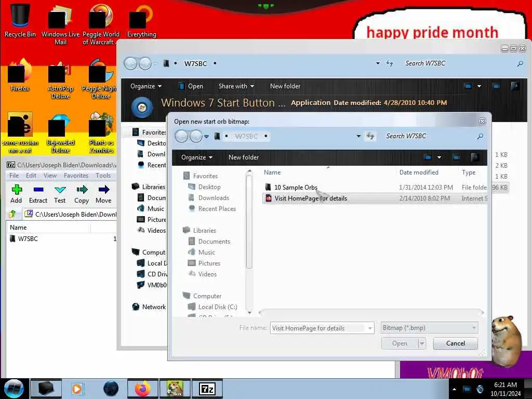The image size is (532, 399).
Task: Expand the Open button dropdown arrow
Action: click(x=422, y=343)
